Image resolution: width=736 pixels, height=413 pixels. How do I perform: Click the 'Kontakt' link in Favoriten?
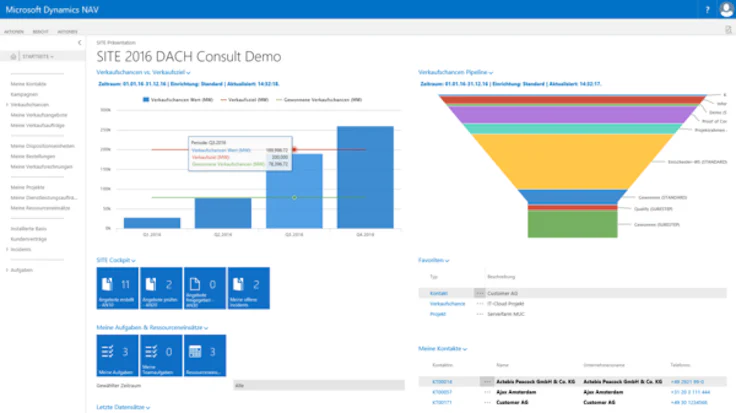coord(438,293)
